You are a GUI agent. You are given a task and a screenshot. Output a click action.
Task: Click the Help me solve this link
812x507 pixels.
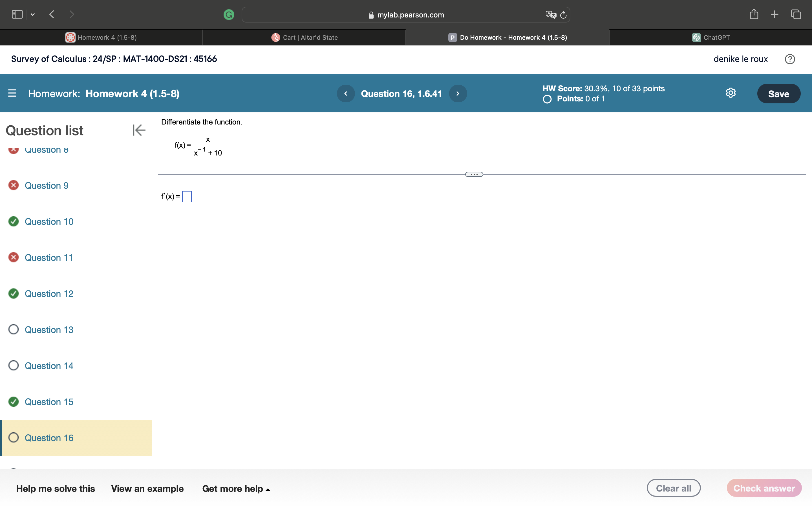56,489
